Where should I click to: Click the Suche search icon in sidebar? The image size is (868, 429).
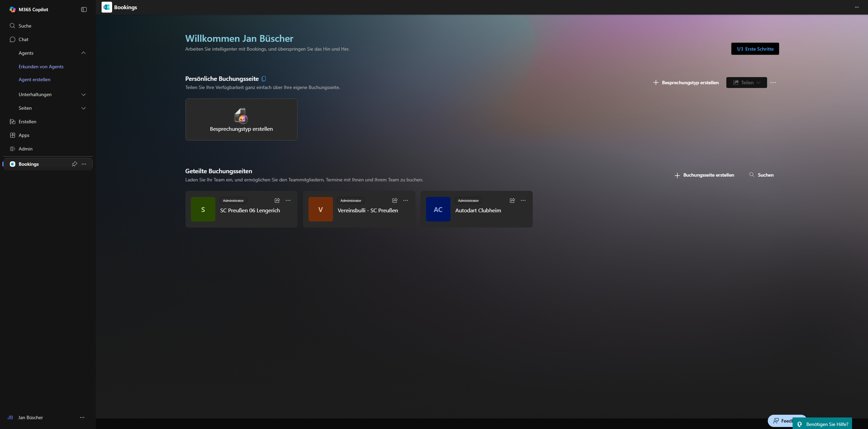click(13, 26)
